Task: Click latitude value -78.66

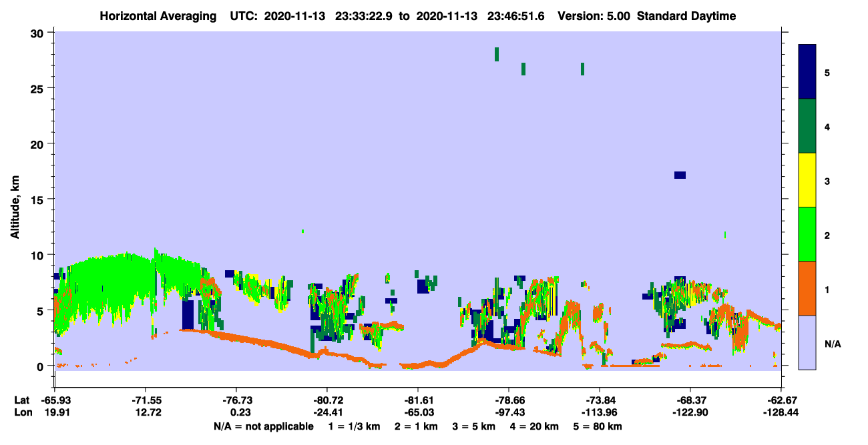Action: point(509,400)
